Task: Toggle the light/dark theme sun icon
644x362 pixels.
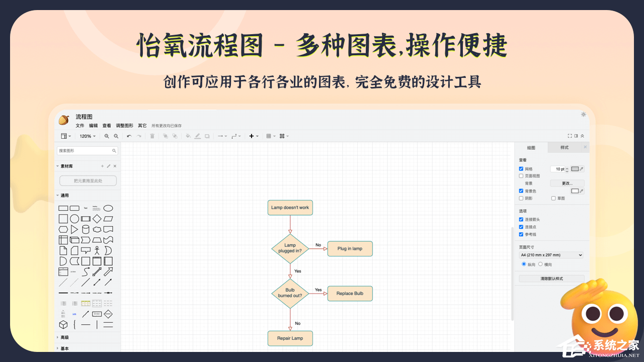Action: coord(583,115)
